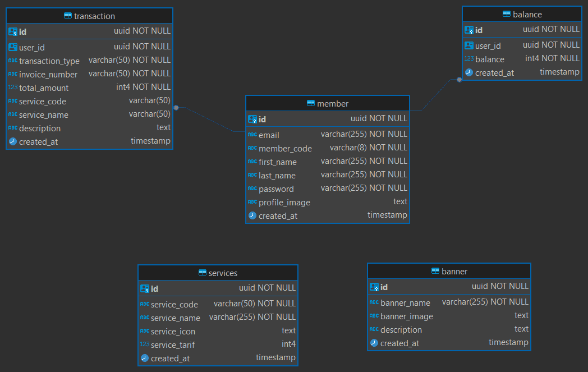
Task: Click the int4 NOT NULL type of total_amount
Action: 143,86
